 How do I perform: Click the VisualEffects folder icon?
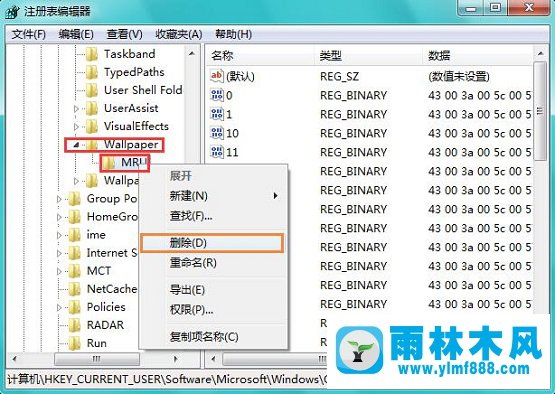click(x=92, y=126)
